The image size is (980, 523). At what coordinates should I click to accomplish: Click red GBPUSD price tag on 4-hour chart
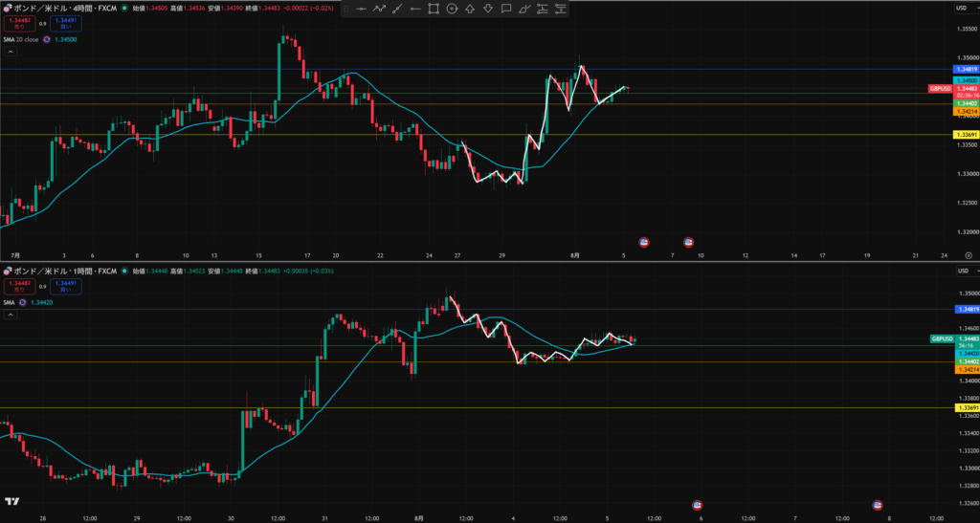point(940,89)
